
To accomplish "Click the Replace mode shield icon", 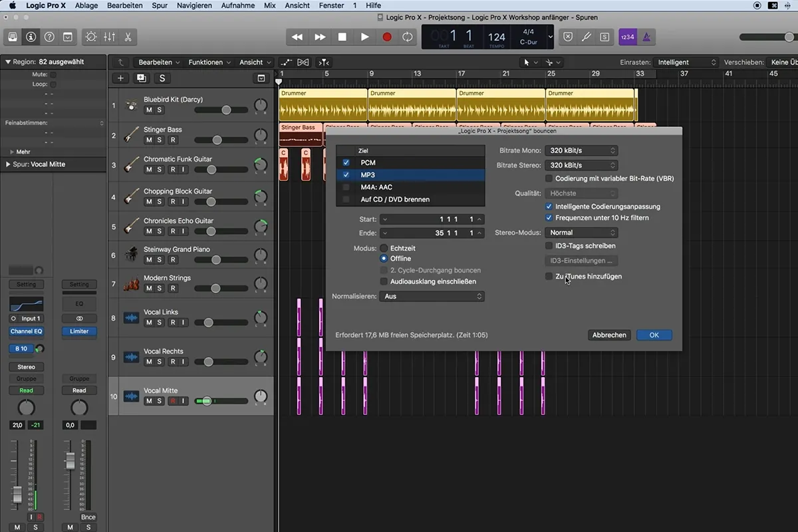I will tap(568, 37).
